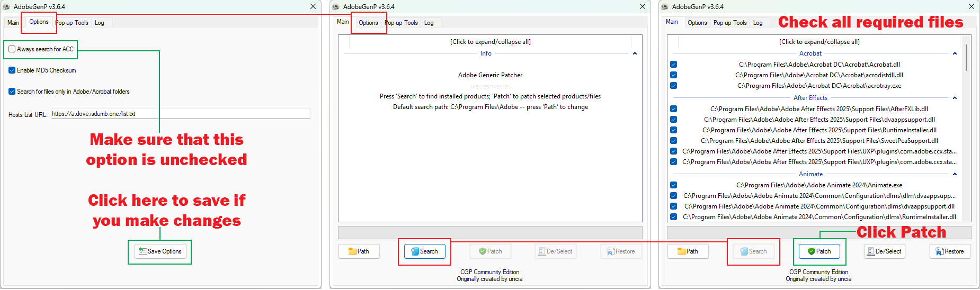Toggle Search only in Adobe/Acrobat folders checkbox
Viewport: 980px width, 290px height.
12,92
